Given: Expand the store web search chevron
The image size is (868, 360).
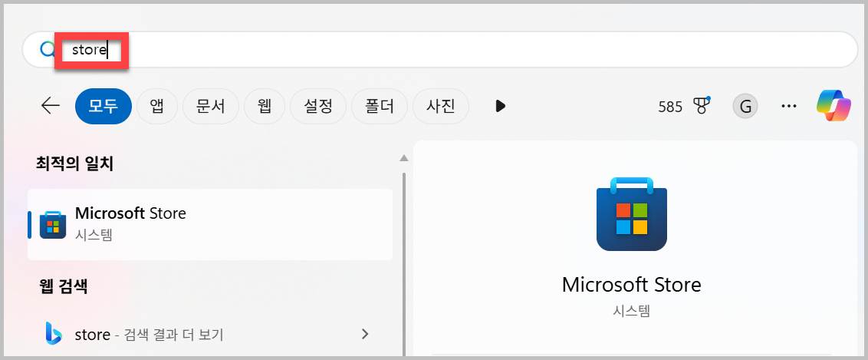Looking at the screenshot, I should pyautogui.click(x=364, y=334).
